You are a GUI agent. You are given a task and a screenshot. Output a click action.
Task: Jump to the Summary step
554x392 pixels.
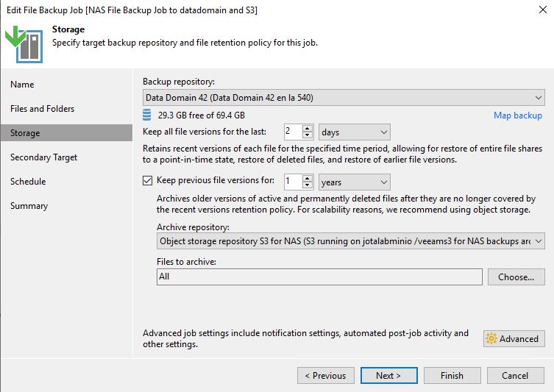tap(29, 206)
